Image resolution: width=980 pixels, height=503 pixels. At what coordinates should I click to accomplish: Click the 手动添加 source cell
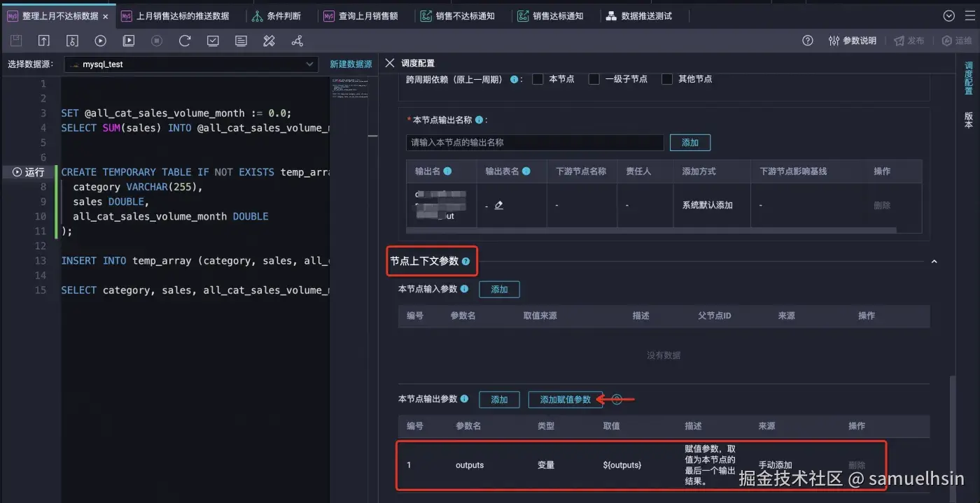pos(776,465)
